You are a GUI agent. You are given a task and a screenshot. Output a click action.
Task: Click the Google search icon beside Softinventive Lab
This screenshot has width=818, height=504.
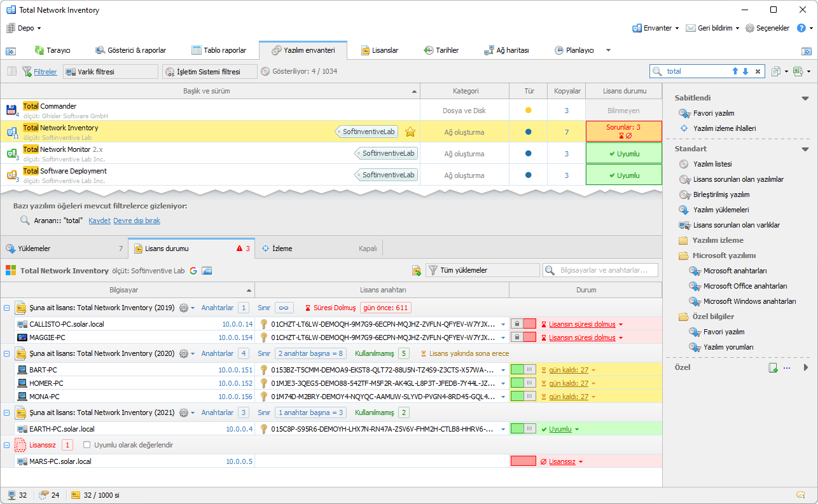coord(193,271)
